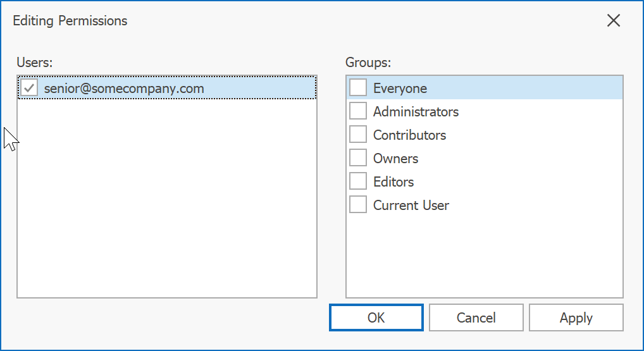
Task: Highlight the Editors group entry
Action: pyautogui.click(x=393, y=182)
